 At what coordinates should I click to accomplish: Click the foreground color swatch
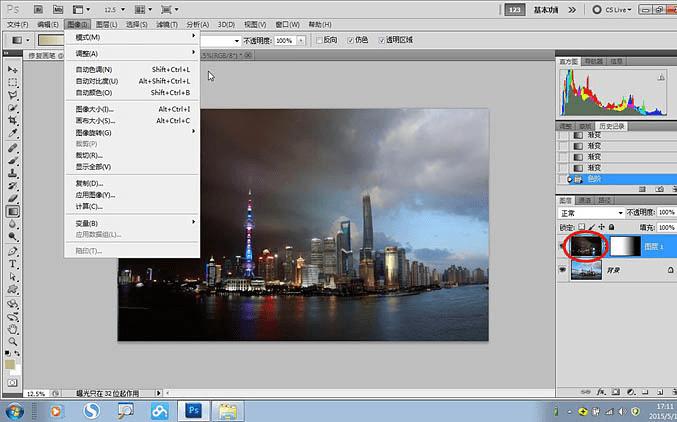[x=9, y=365]
